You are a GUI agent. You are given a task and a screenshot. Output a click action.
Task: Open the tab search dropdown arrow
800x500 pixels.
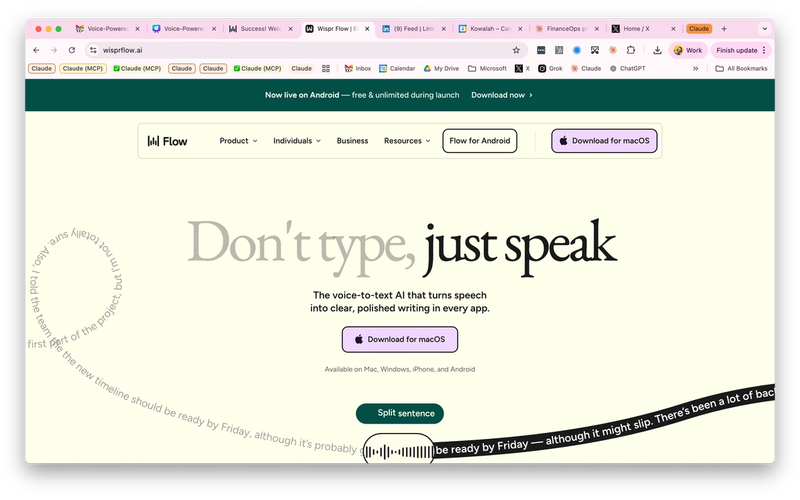coord(764,29)
